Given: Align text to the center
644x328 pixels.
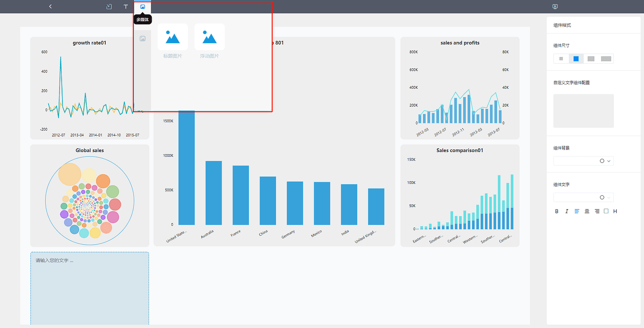Looking at the screenshot, I should tap(587, 211).
